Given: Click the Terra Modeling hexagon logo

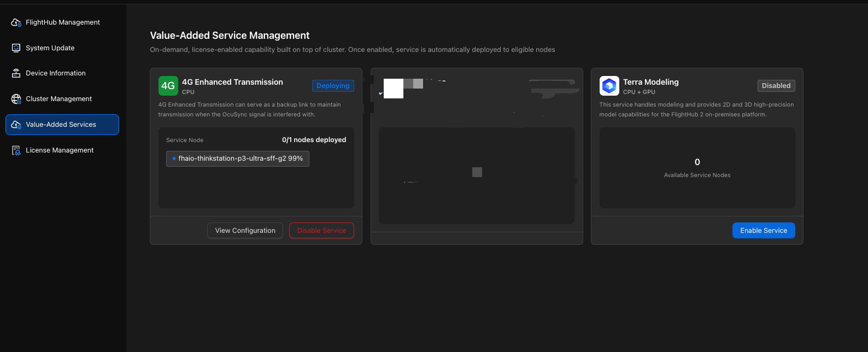Looking at the screenshot, I should 609,86.
